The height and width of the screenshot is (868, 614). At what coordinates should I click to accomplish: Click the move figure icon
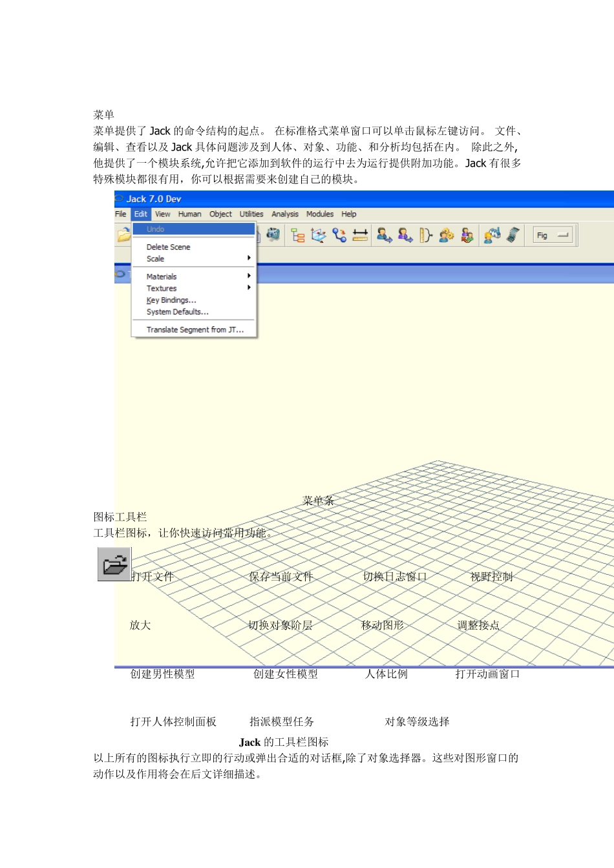click(319, 236)
